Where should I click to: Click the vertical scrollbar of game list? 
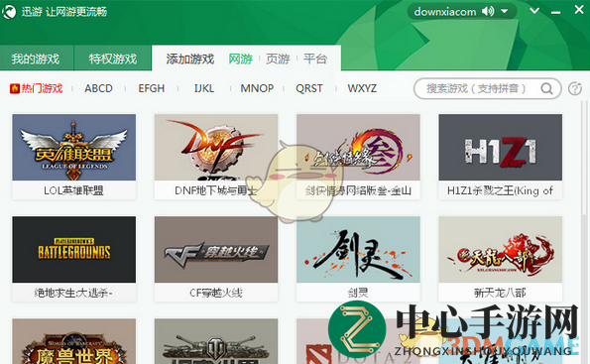tap(585, 158)
